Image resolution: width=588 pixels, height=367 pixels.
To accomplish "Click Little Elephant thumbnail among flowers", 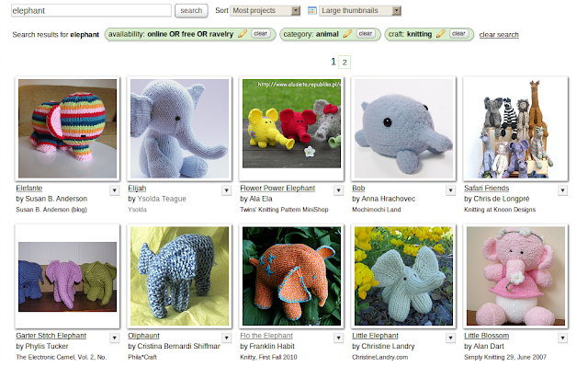I will coord(403,276).
